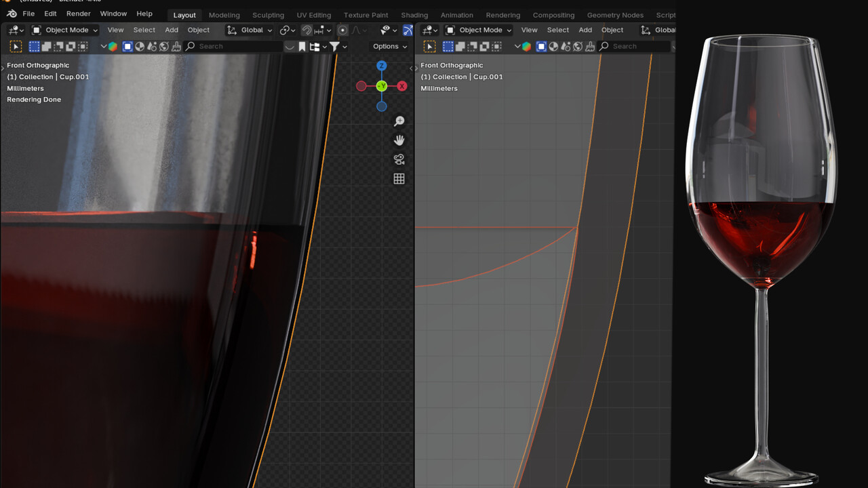This screenshot has height=488, width=868.
Task: Enable extend selection mode in right viewport
Action: point(460,46)
